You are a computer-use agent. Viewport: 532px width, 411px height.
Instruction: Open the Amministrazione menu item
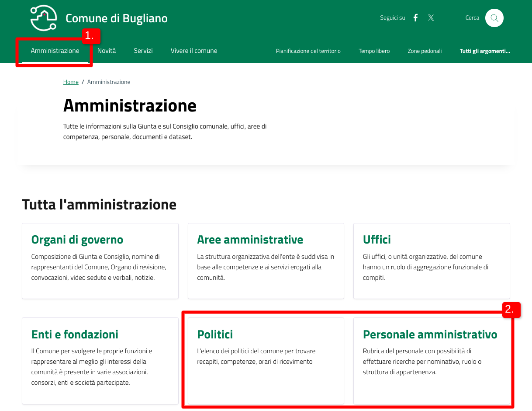coord(55,51)
